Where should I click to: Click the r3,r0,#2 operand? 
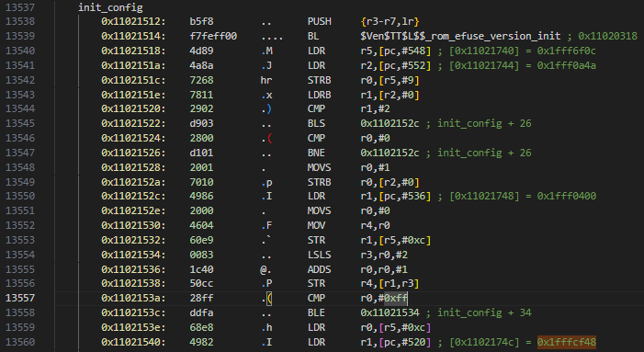coord(384,255)
